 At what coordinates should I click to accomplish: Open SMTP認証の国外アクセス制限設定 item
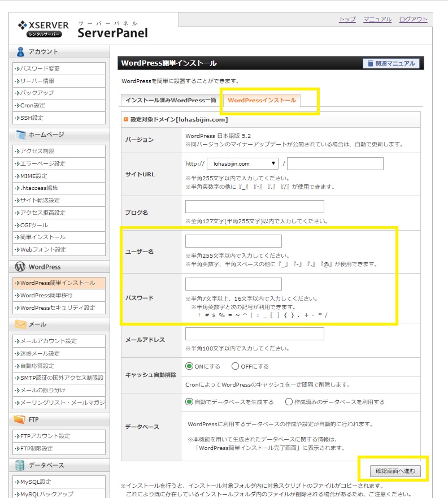pos(59,378)
